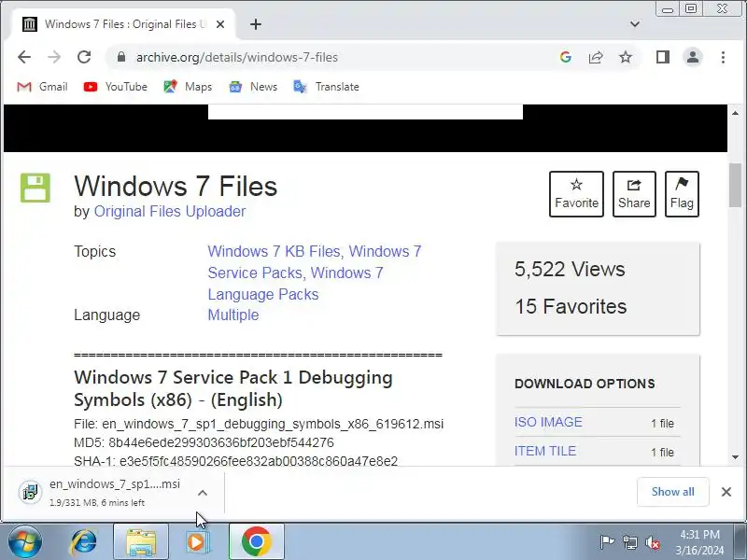Favorite this archive item
This screenshot has width=747, height=560.
tap(576, 194)
